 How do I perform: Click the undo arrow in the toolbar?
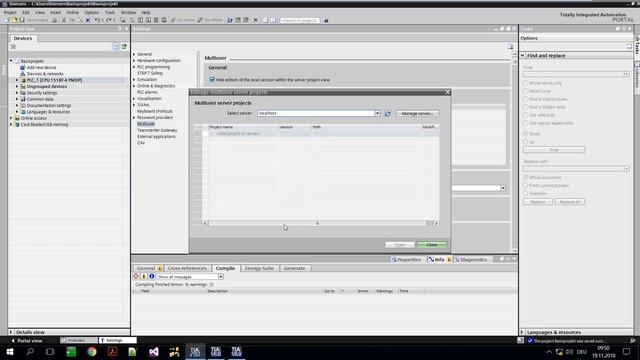pos(97,20)
